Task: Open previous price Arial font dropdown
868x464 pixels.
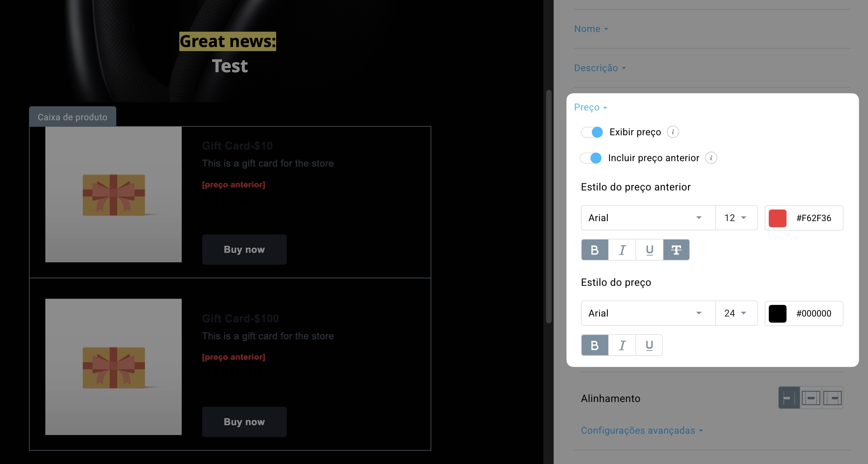Action: pyautogui.click(x=648, y=218)
